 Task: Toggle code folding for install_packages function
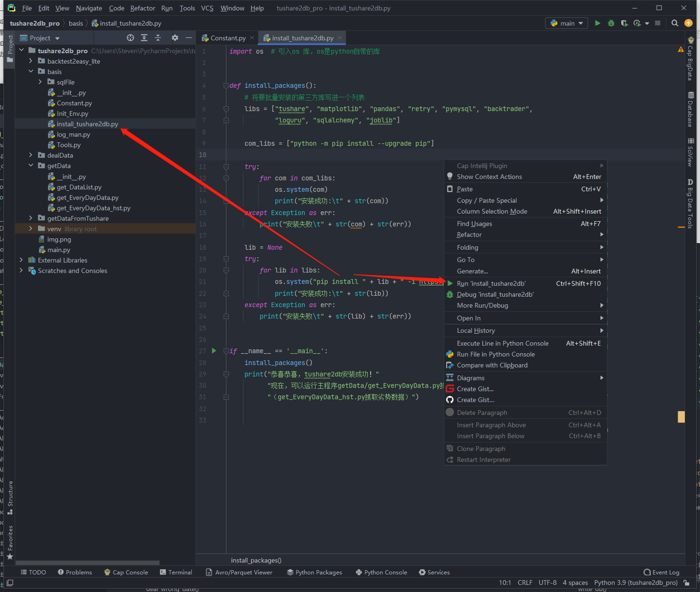tap(226, 86)
